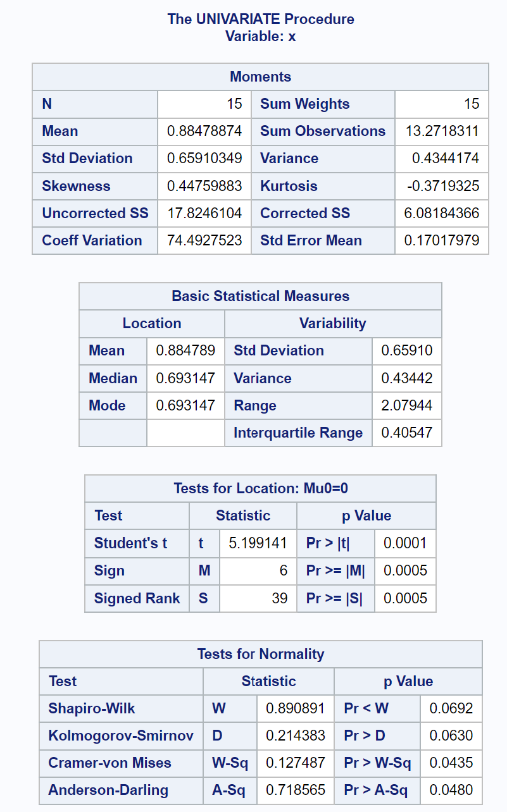Select the Moments table header
This screenshot has width=507, height=812.
[261, 77]
